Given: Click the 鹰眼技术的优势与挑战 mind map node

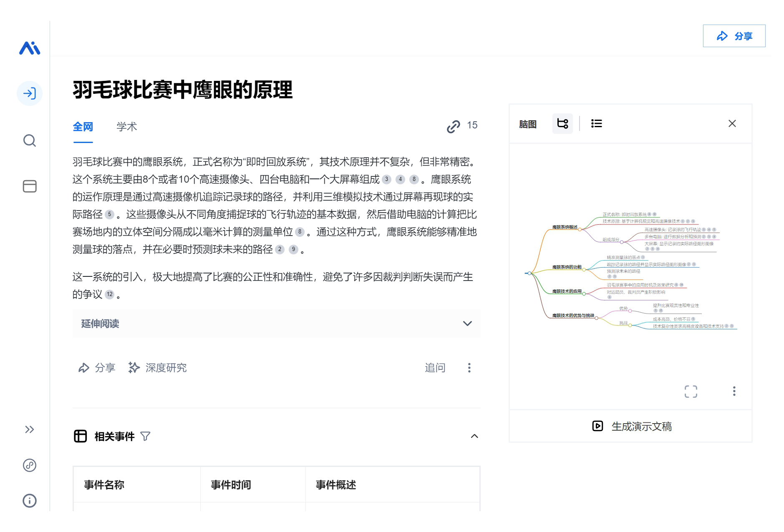Looking at the screenshot, I should point(573,316).
